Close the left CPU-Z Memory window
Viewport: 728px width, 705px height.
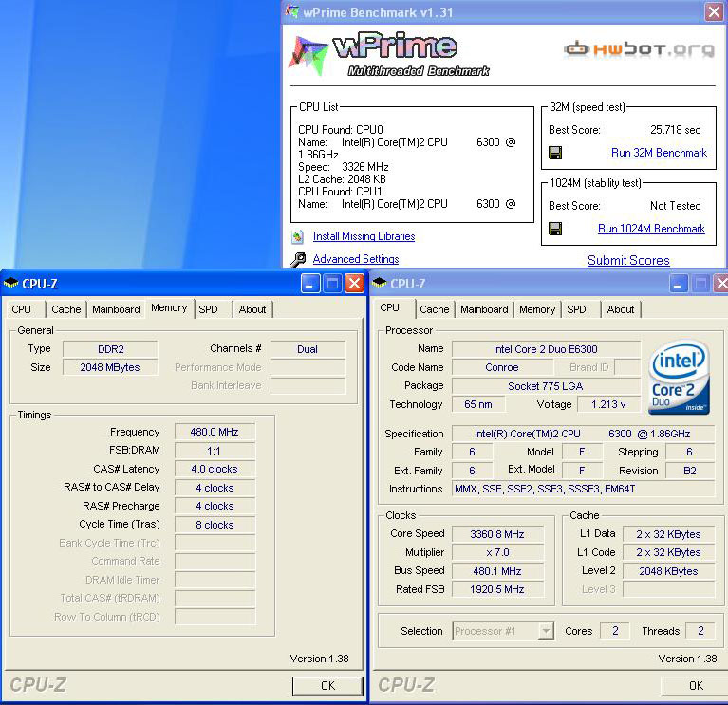click(x=354, y=283)
